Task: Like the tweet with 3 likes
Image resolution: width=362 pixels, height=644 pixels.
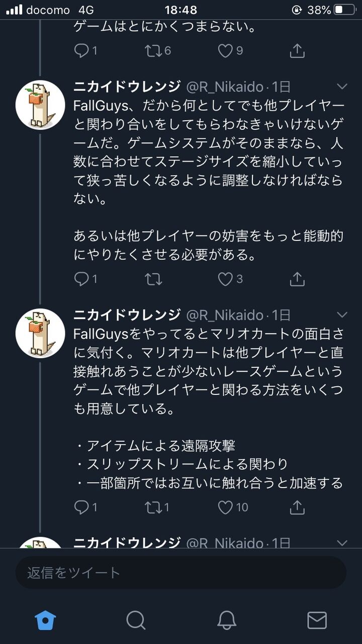Action: tap(225, 279)
